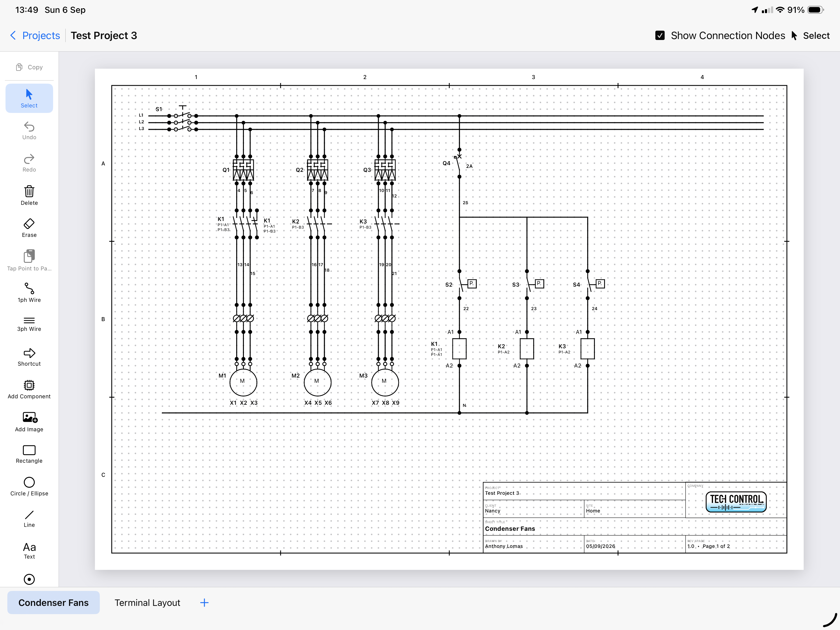Click the Sheet Title field 'Condenser Fans'

[510, 529]
